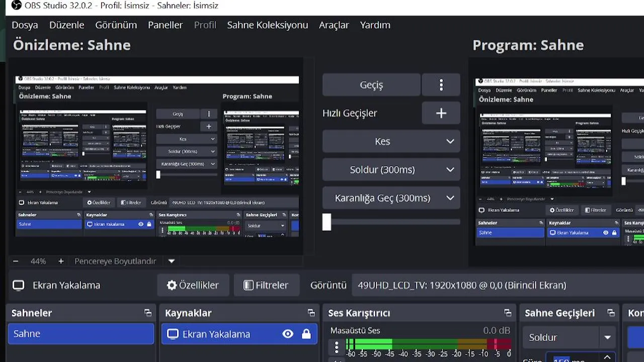
Task: Zoom in the preview with the plus button
Action: pos(61,261)
